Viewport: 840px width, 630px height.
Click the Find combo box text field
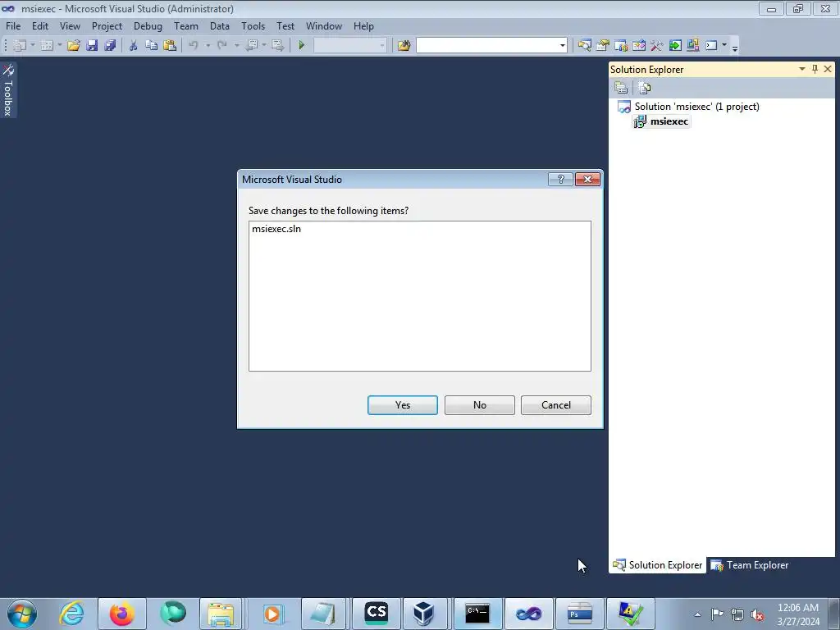click(487, 46)
